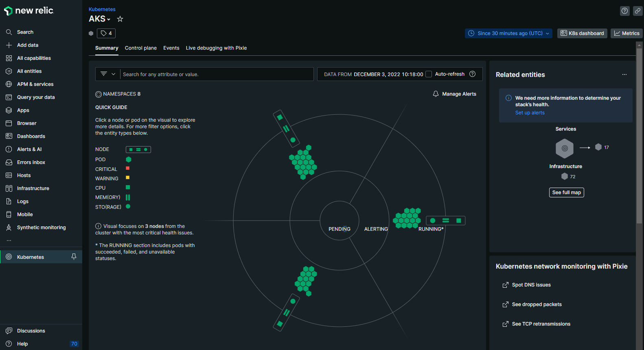
Task: Click NODE legend icon
Action: click(x=138, y=149)
